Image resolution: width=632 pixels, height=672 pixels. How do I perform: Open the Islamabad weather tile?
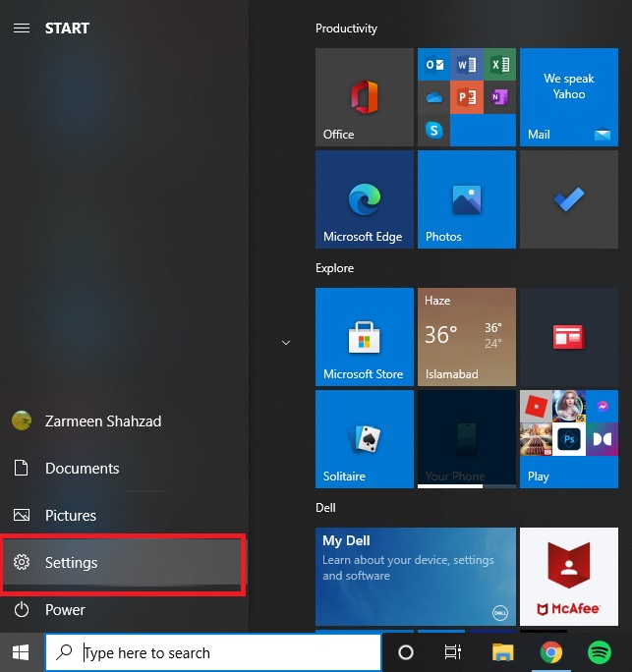pos(466,337)
